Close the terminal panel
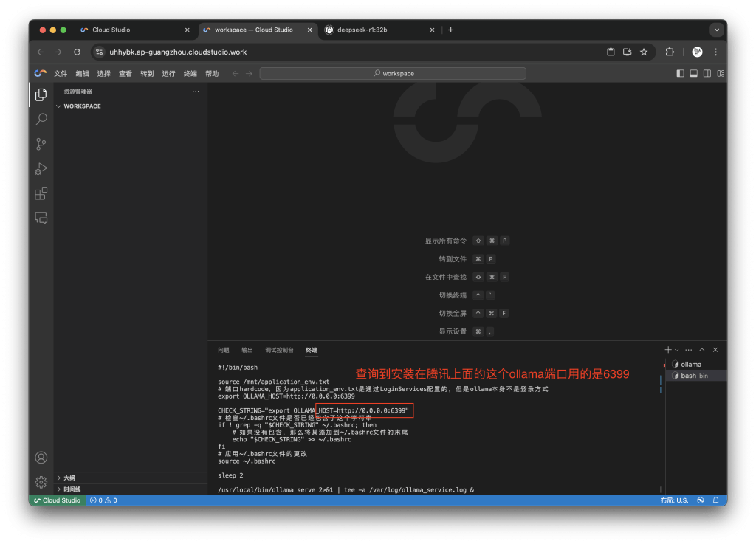The width and height of the screenshot is (756, 544). coord(715,350)
